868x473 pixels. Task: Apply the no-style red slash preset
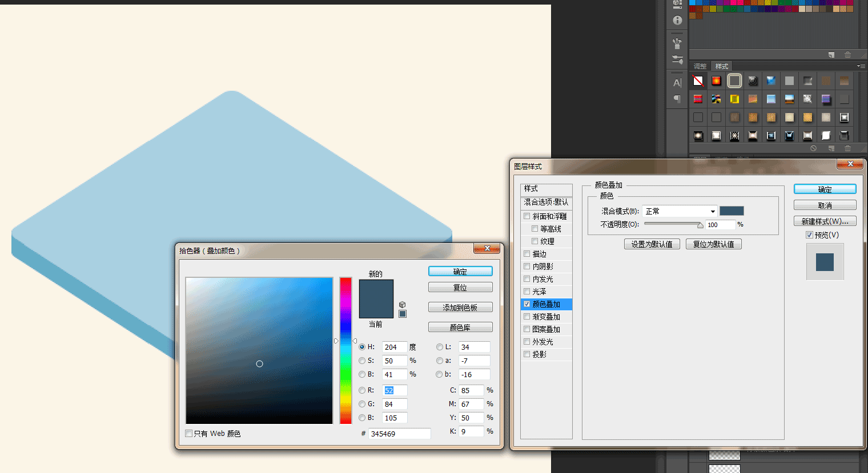click(x=698, y=81)
